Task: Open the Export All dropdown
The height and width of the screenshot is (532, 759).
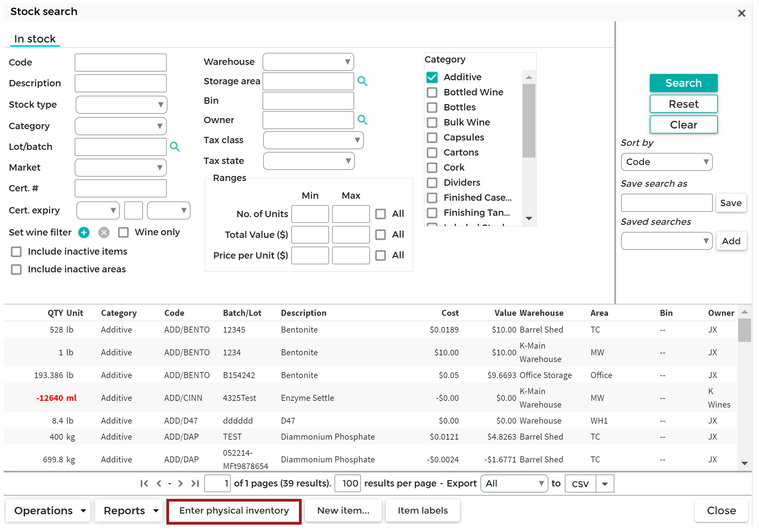Action: [514, 483]
